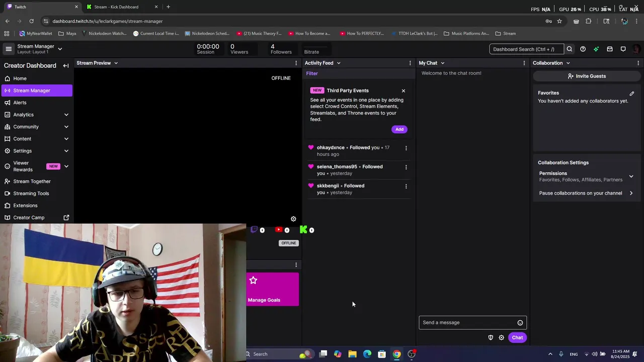Open the emote picker in chat box
644x362 pixels.
(520, 323)
